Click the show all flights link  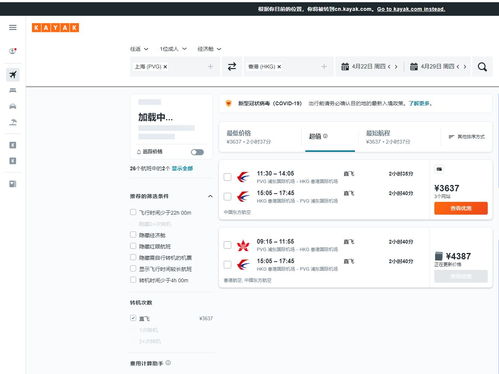click(x=182, y=168)
